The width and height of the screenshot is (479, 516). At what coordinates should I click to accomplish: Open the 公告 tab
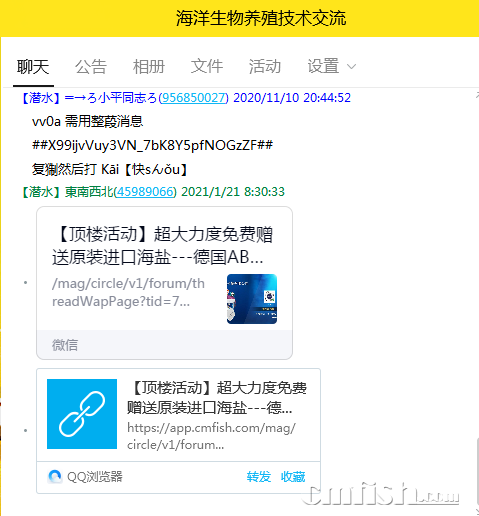click(x=91, y=67)
